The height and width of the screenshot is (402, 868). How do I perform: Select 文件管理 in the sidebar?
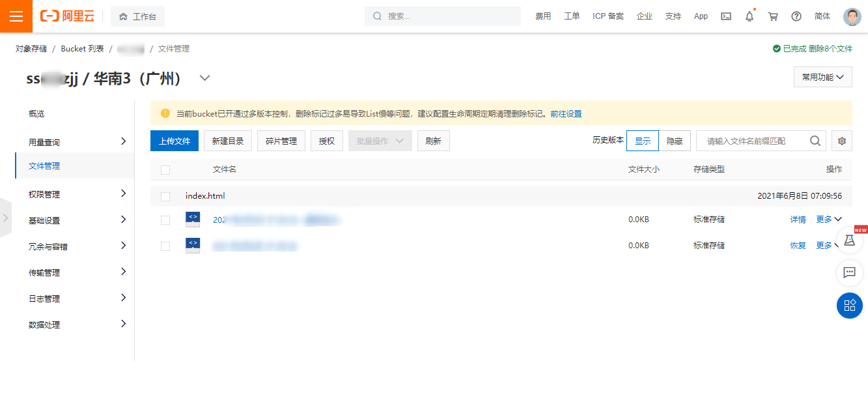click(x=44, y=165)
